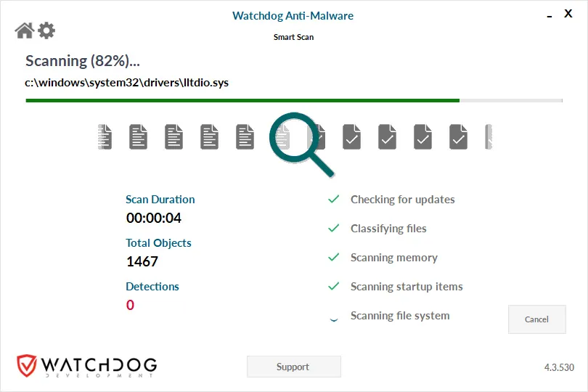Click the Checking for updates step
The height and width of the screenshot is (392, 588).
(x=403, y=200)
